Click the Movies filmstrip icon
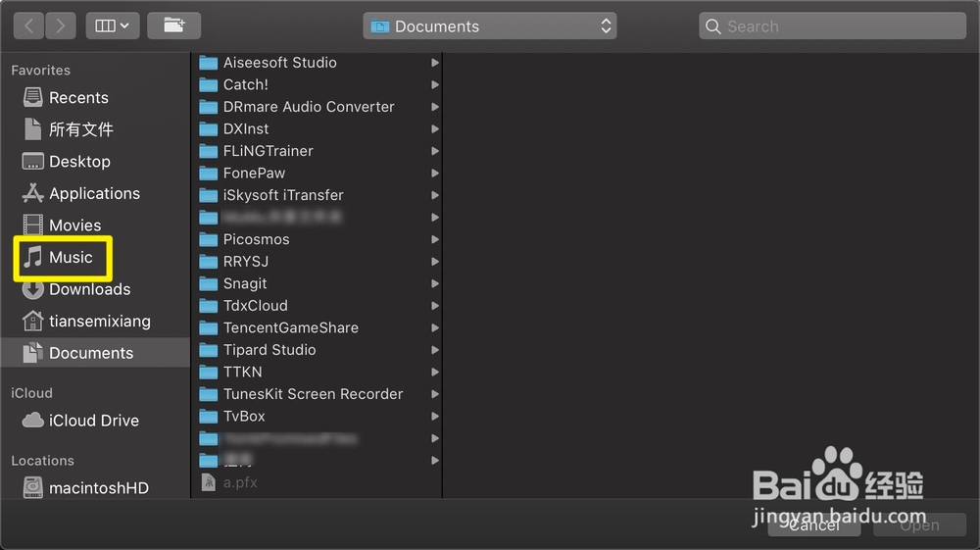Image resolution: width=980 pixels, height=550 pixels. click(x=32, y=225)
